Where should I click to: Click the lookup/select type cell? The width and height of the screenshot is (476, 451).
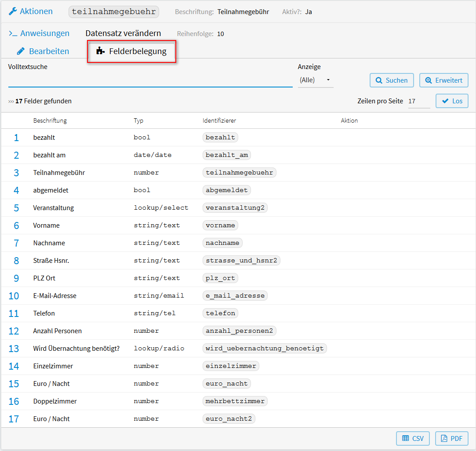click(161, 208)
